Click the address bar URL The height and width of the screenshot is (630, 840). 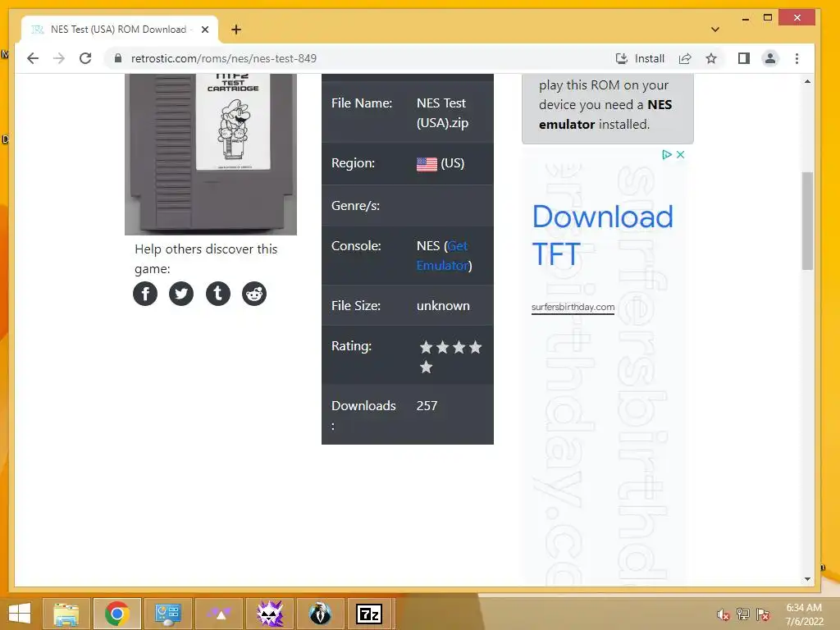[x=223, y=58]
